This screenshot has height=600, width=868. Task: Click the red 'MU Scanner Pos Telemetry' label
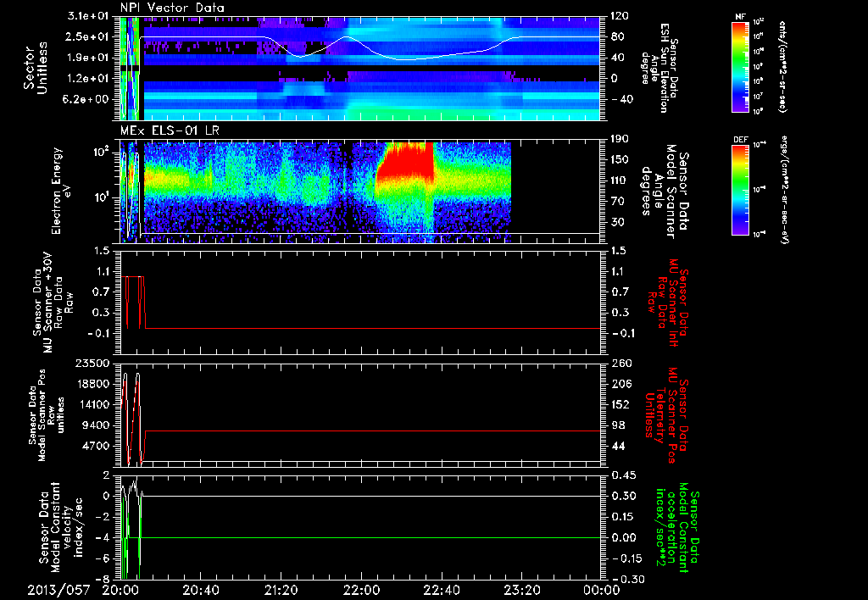pos(665,416)
